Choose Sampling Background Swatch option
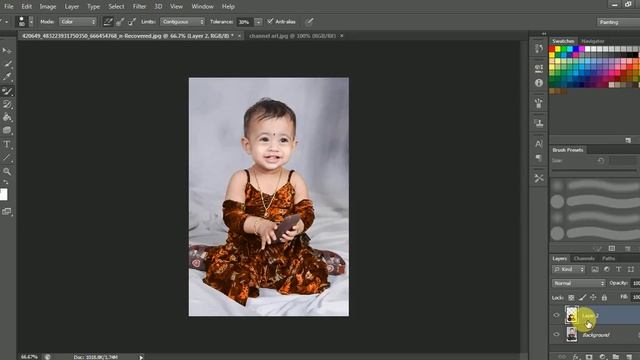Image resolution: width=640 pixels, height=360 pixels. tap(132, 22)
